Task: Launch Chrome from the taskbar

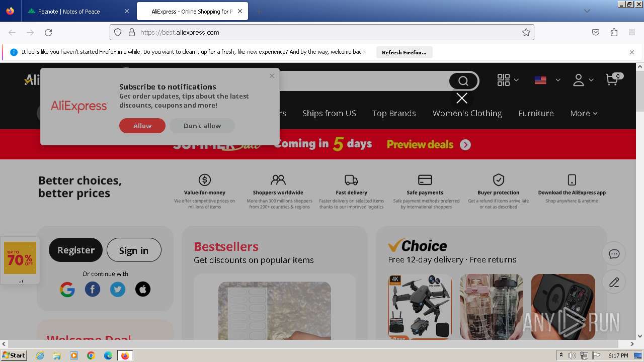Action: 91,355
